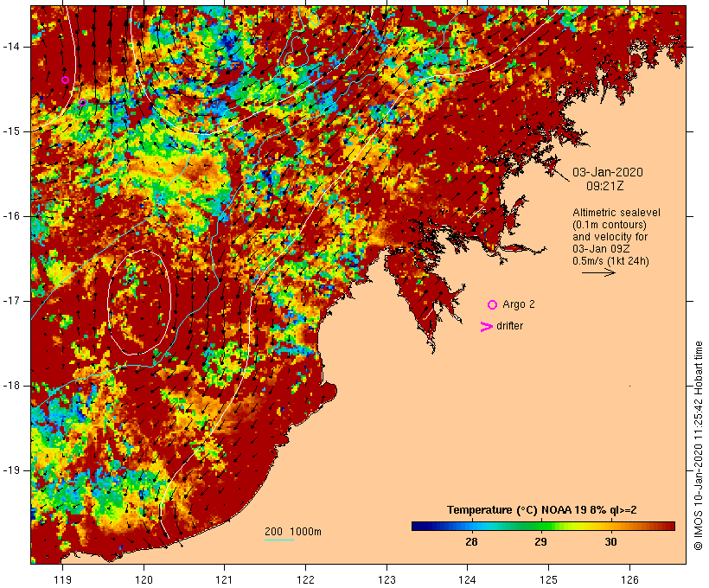
Task: Click the 'Argo 2' legend label
Action: coord(519,304)
